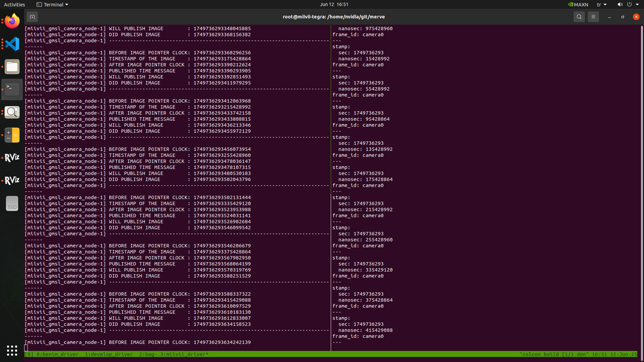The image size is (644, 362).
Task: Click the tmux status "colcon build [1/1 don"
Action: click(554, 354)
